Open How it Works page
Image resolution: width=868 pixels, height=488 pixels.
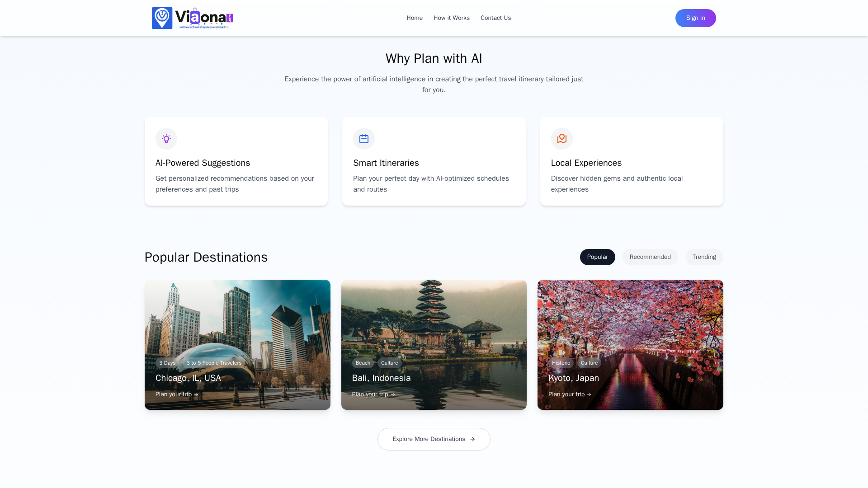point(451,18)
